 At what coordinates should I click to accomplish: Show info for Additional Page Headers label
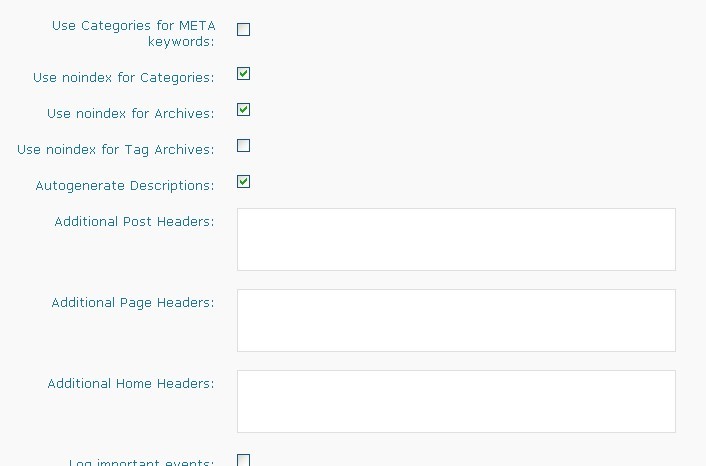132,303
